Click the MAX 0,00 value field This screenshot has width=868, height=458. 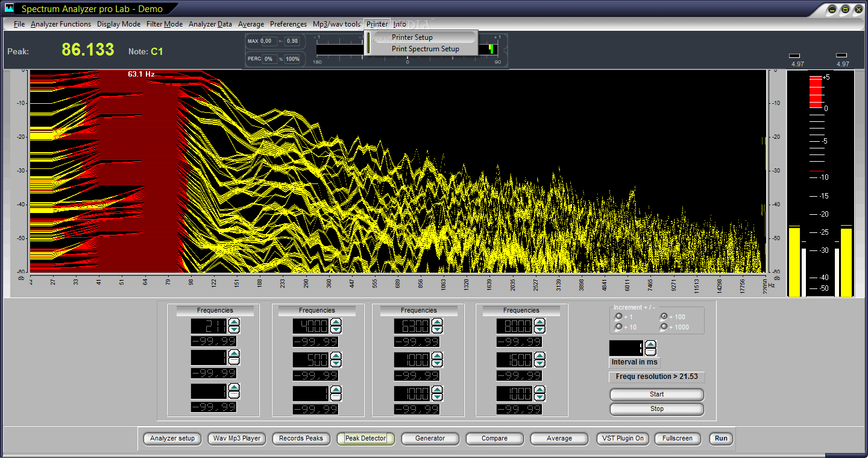[x=268, y=41]
